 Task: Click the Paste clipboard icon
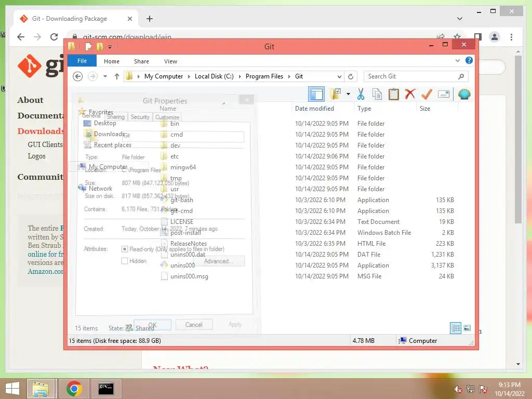click(x=394, y=94)
